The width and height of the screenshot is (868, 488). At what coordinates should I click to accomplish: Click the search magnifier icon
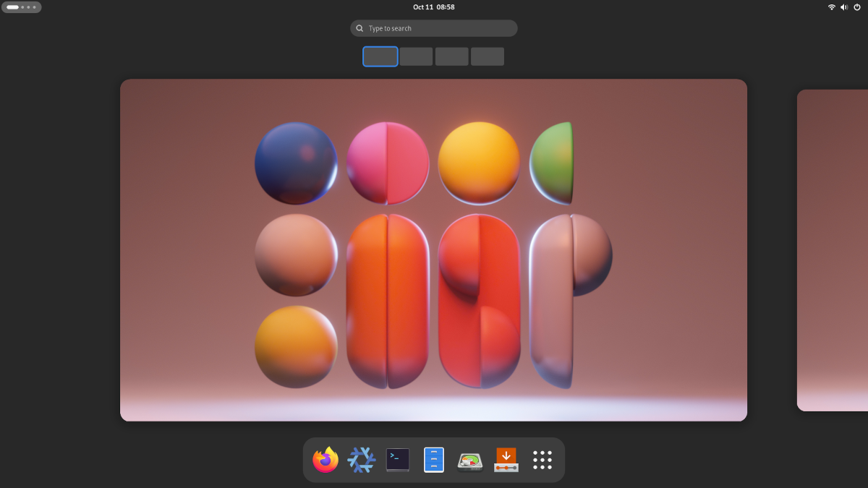pyautogui.click(x=359, y=28)
